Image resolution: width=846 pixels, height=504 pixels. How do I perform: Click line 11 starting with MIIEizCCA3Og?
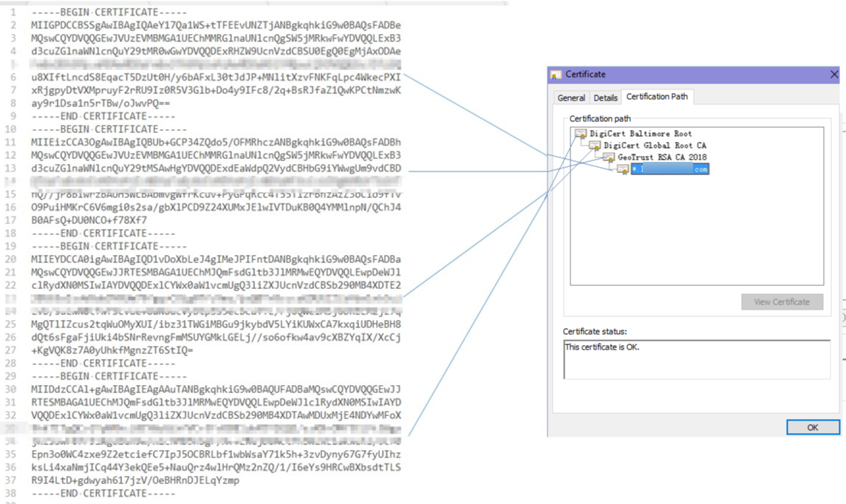point(216,142)
